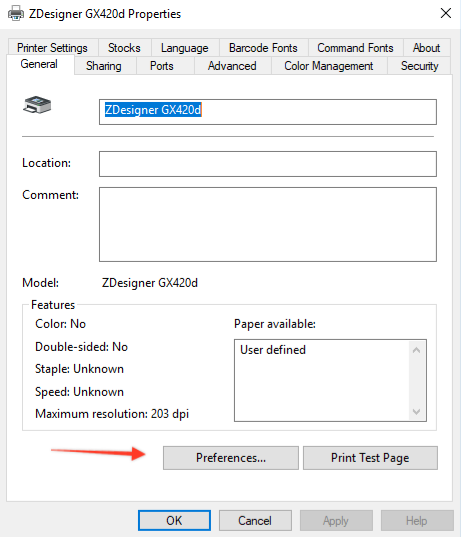Click the Model value ZDesigner GX420d
Screen dimensions: 461x537
point(150,283)
